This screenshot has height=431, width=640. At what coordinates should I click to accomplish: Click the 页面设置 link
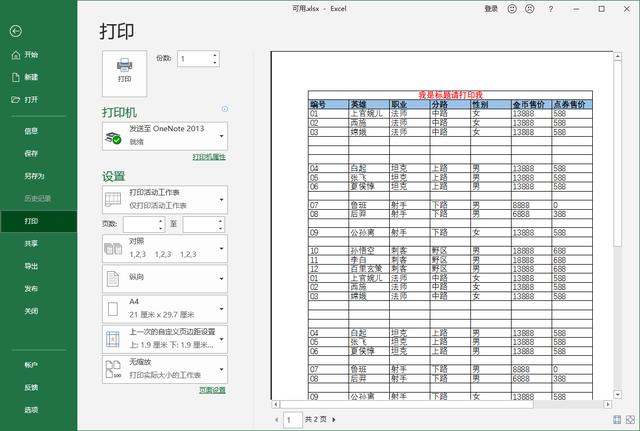tap(212, 390)
